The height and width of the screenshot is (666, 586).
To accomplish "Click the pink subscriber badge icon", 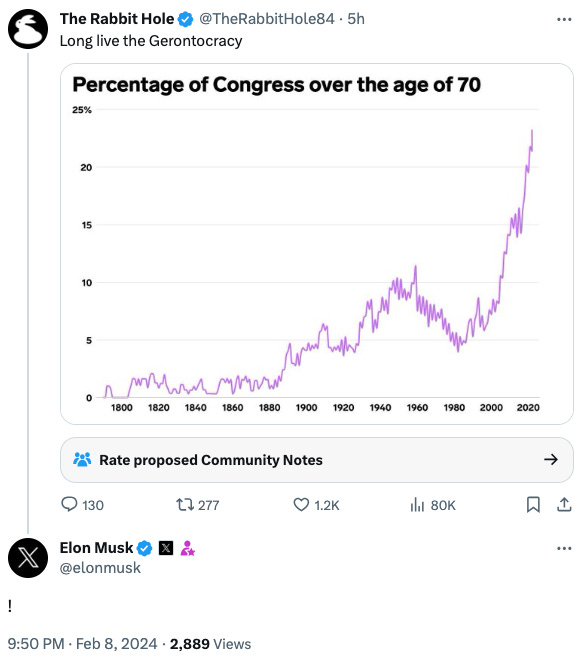I will 187,548.
